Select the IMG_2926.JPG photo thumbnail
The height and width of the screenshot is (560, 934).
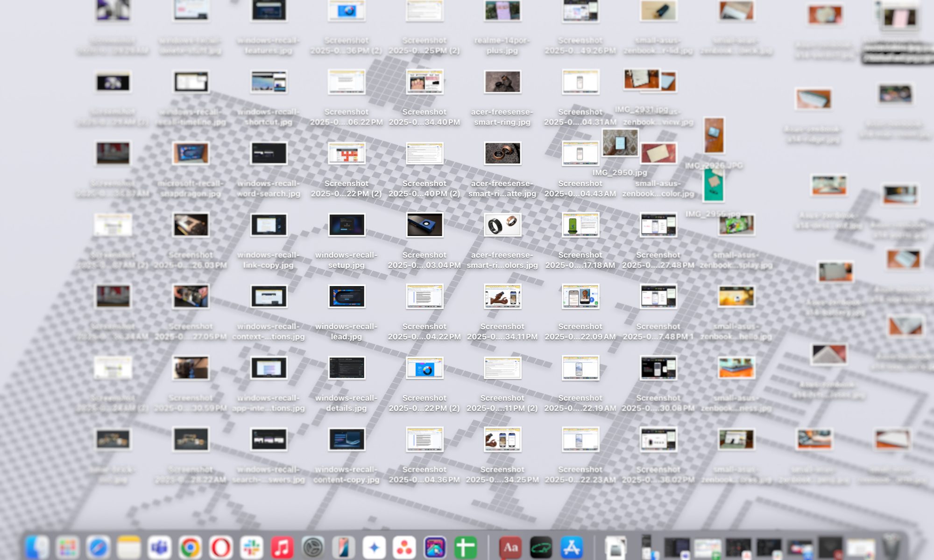pos(714,135)
